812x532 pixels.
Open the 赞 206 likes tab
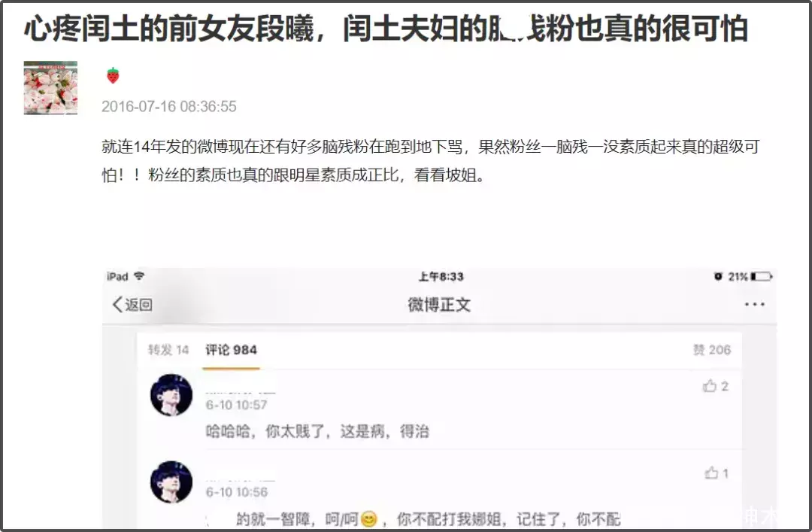pyautogui.click(x=712, y=350)
